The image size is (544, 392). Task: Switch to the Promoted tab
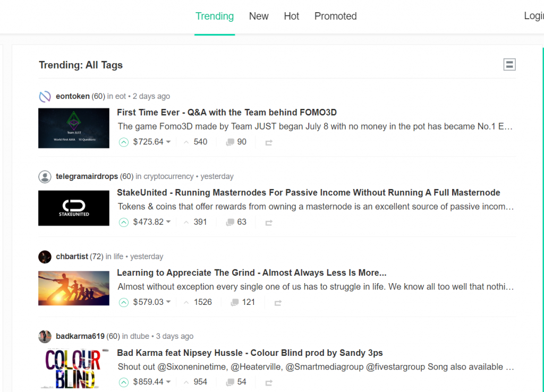coord(335,16)
